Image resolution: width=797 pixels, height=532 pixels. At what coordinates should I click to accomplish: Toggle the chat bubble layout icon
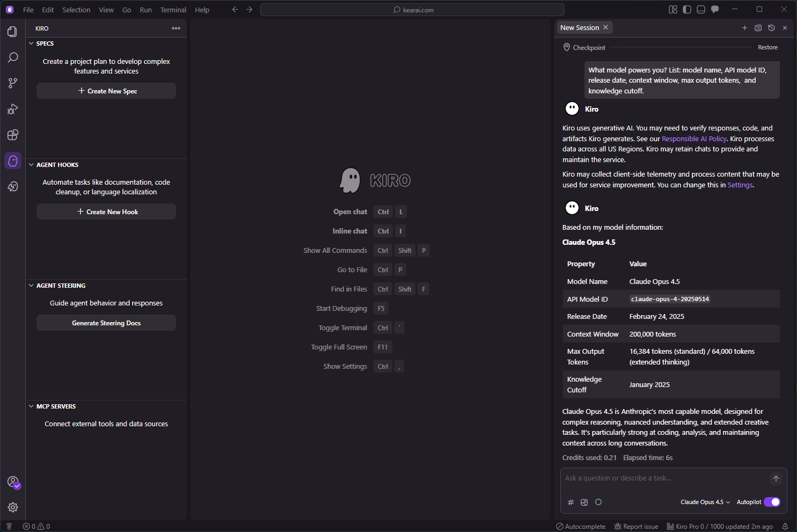715,10
